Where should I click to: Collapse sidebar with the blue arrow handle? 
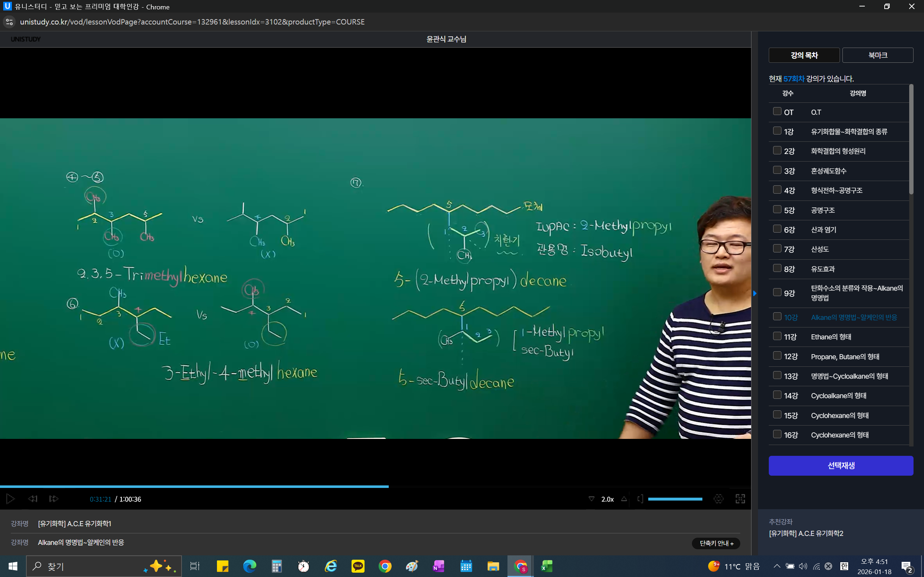pyautogui.click(x=754, y=294)
